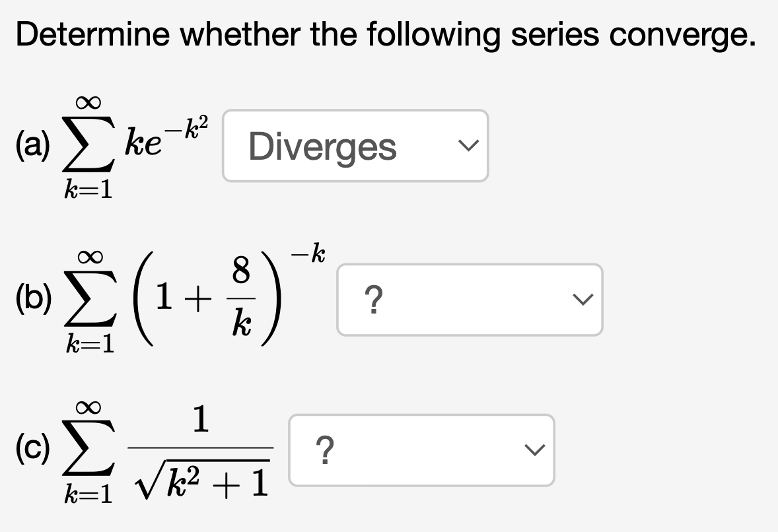Click the label (a) next to the first series
This screenshot has height=532, width=778.
click(x=34, y=147)
